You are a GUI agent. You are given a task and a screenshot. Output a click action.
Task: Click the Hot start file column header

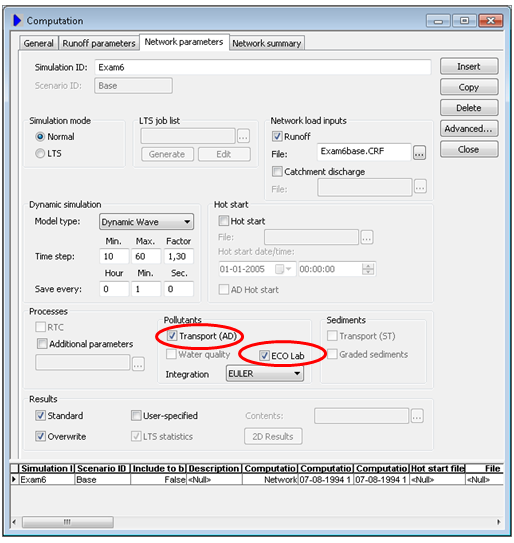click(x=437, y=469)
